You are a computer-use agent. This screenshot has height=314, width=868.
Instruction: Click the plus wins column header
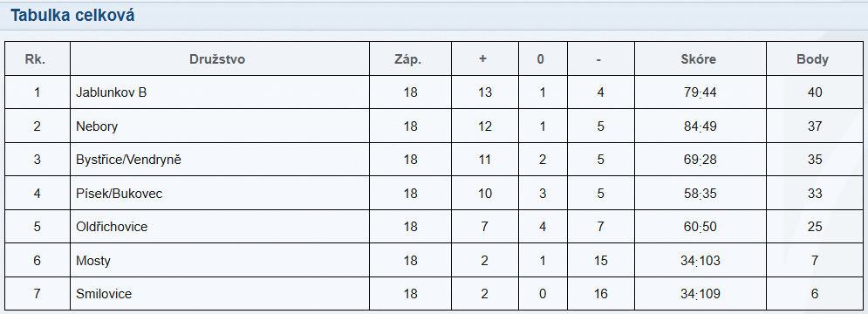(482, 59)
